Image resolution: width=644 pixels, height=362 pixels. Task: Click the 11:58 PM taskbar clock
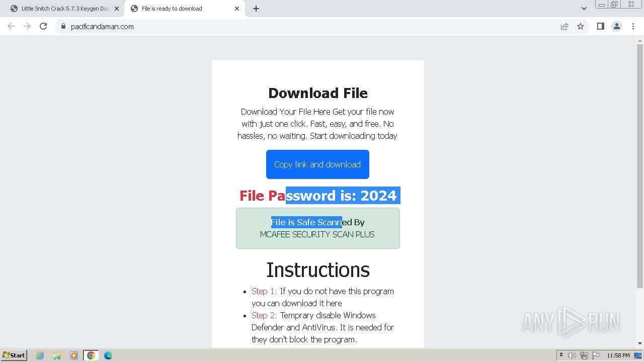618,355
